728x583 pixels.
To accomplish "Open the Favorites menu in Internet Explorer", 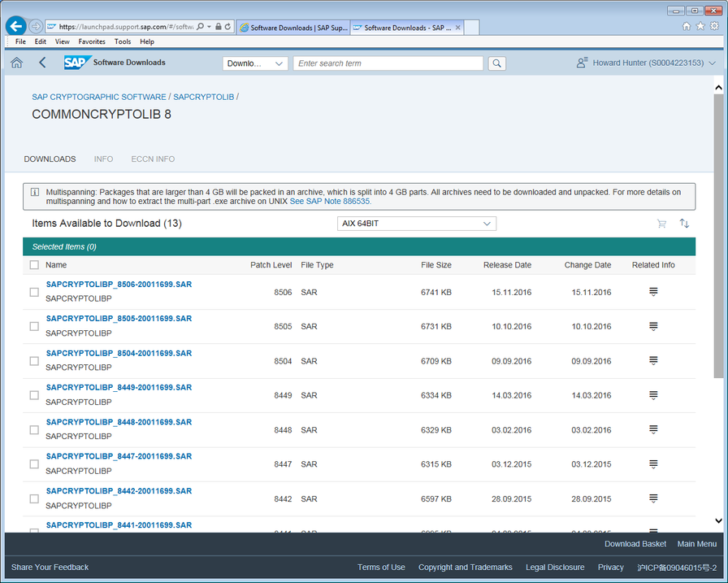I will click(91, 41).
